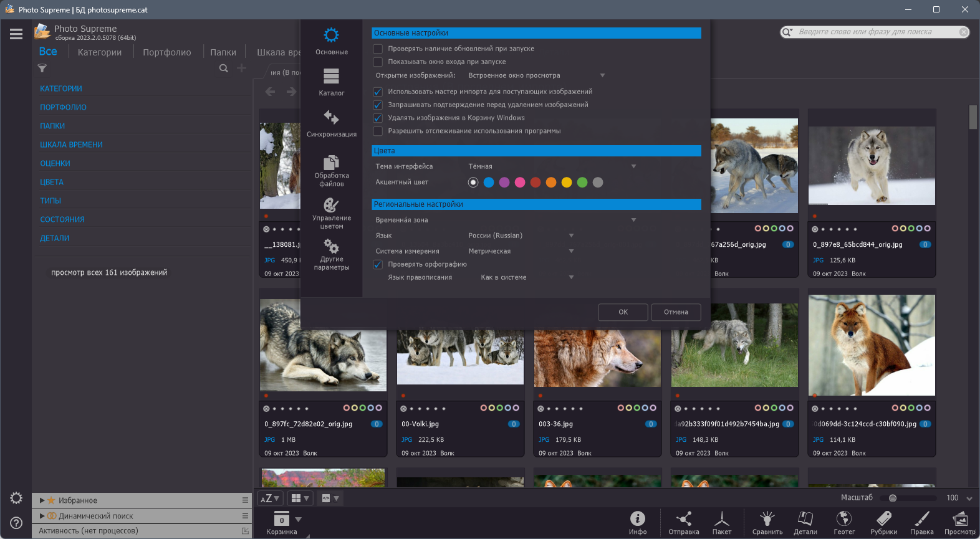Open the Управление цветом settings section
The width and height of the screenshot is (980, 539).
pyautogui.click(x=331, y=213)
